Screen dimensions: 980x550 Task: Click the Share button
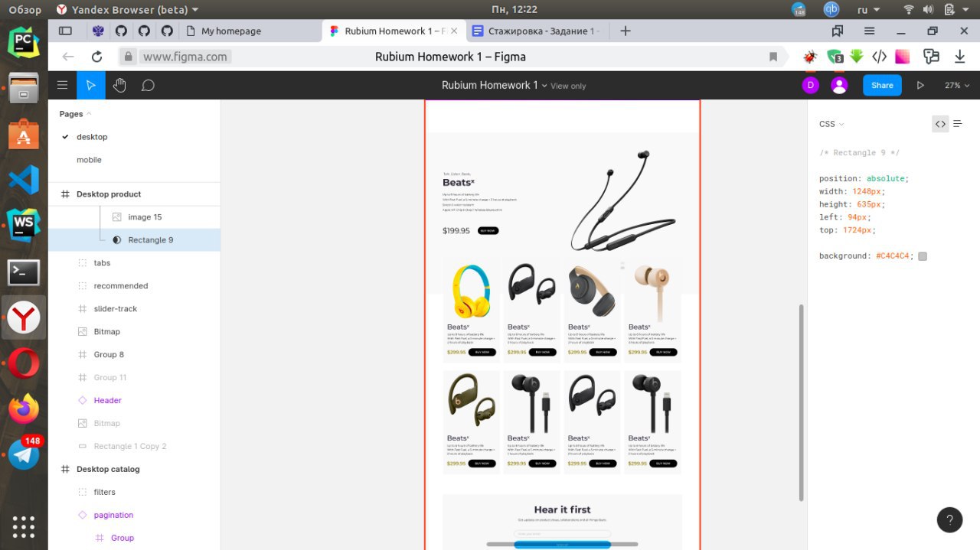point(882,86)
